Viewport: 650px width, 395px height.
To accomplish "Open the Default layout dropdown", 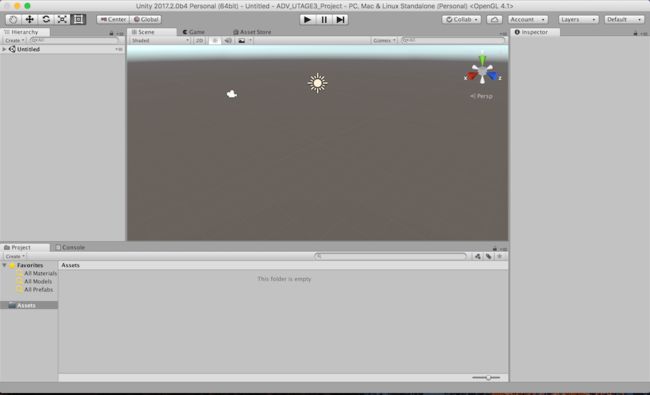I will [x=624, y=19].
